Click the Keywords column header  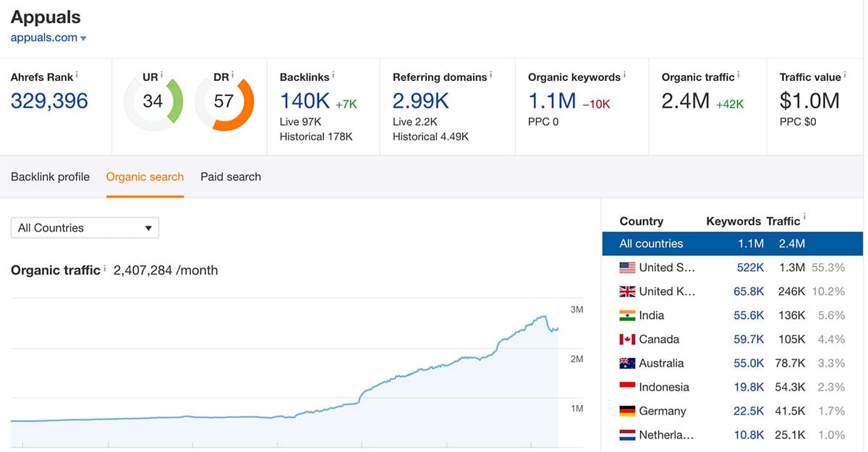click(x=733, y=221)
